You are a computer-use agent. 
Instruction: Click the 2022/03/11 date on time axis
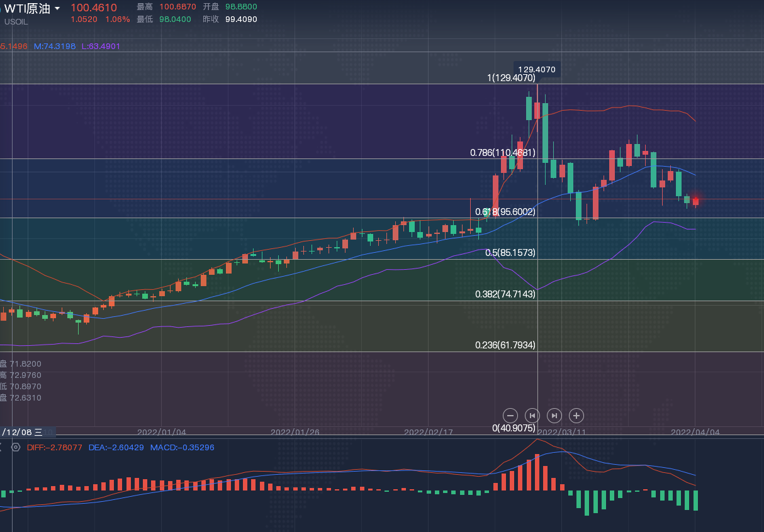pos(561,433)
